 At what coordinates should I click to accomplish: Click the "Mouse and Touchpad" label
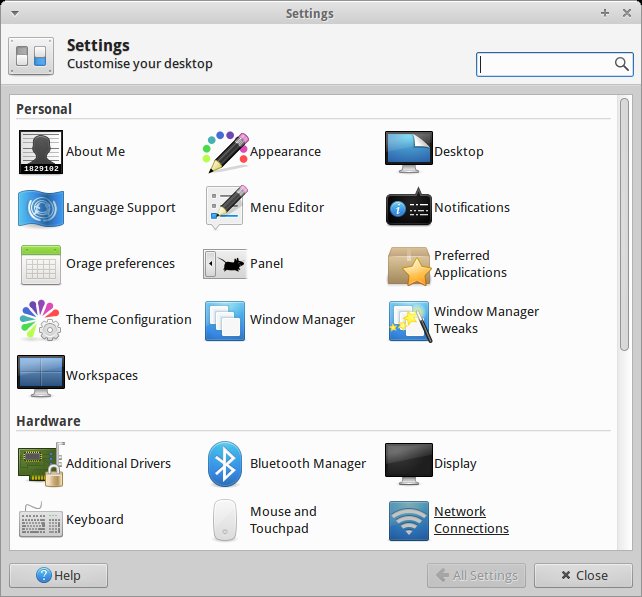pyautogui.click(x=283, y=520)
